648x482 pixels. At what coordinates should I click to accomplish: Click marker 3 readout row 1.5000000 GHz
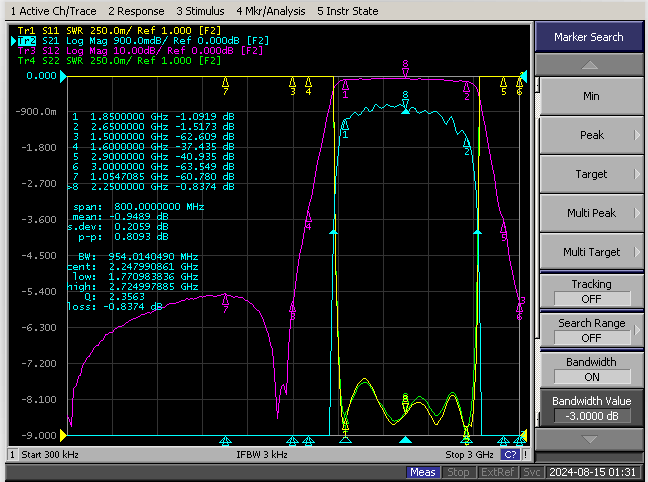coord(153,136)
